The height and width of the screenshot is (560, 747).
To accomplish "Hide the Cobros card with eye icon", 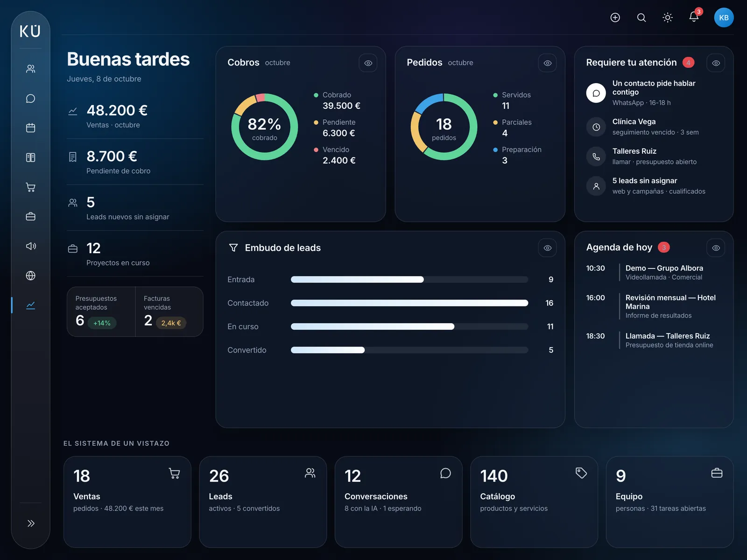I will point(368,63).
